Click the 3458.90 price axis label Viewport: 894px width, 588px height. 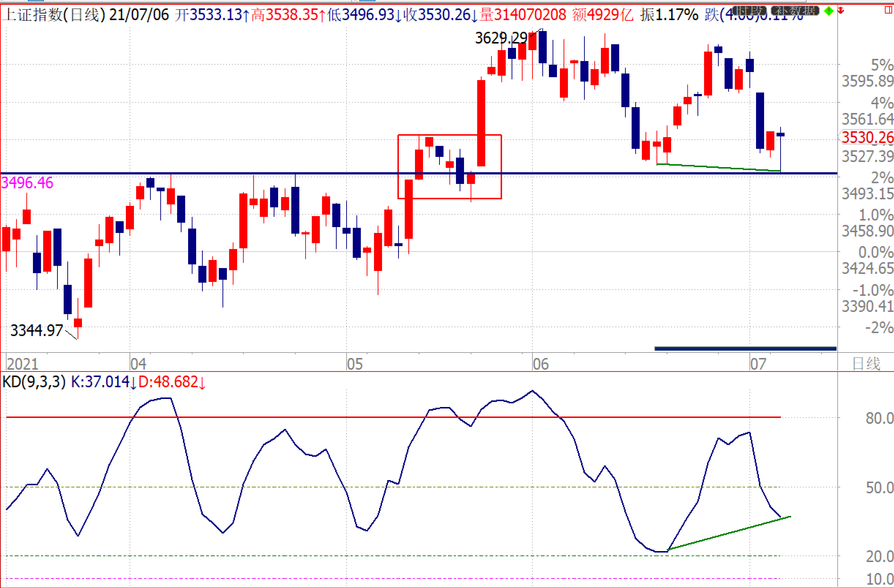(x=867, y=231)
